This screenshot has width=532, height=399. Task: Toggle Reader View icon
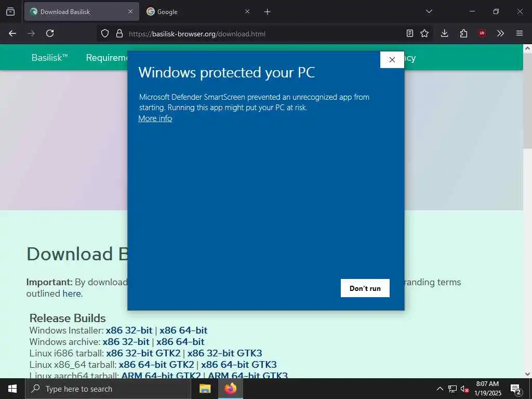coord(410,33)
